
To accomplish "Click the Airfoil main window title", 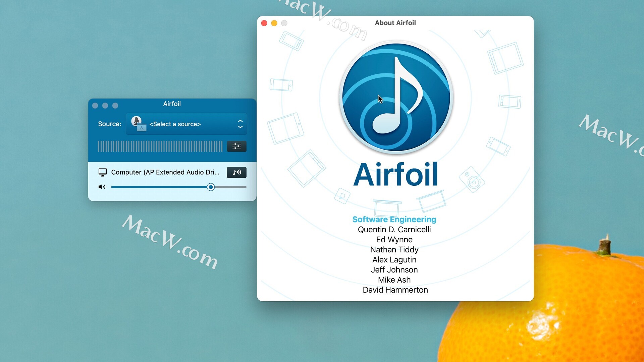I will (x=172, y=104).
